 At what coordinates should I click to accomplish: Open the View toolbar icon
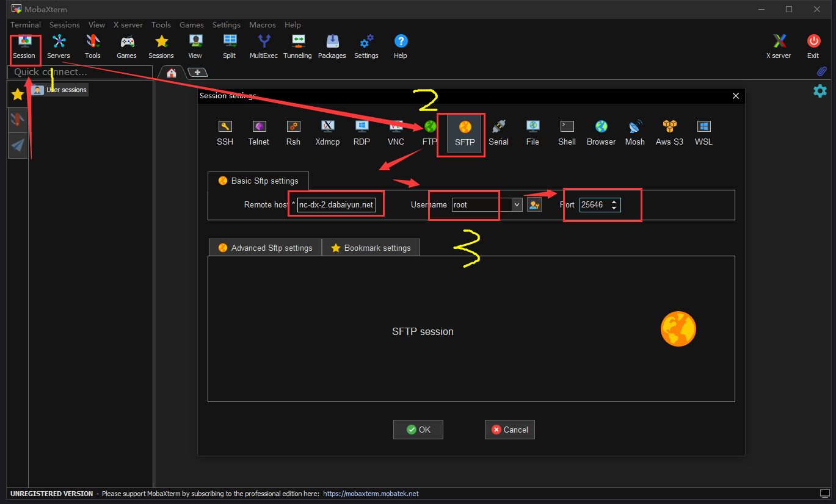pos(195,47)
